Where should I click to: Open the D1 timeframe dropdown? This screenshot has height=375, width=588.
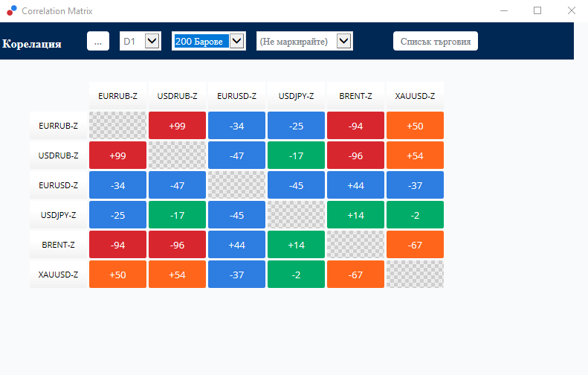140,41
